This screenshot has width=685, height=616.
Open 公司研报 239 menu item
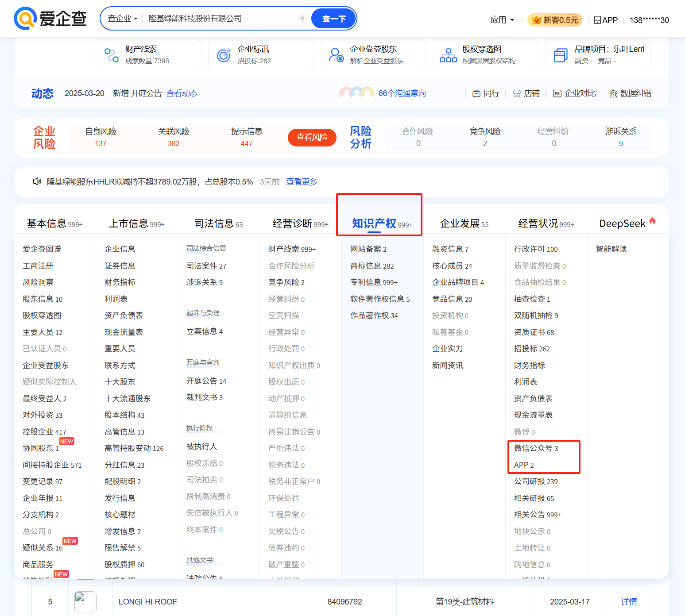click(x=536, y=481)
